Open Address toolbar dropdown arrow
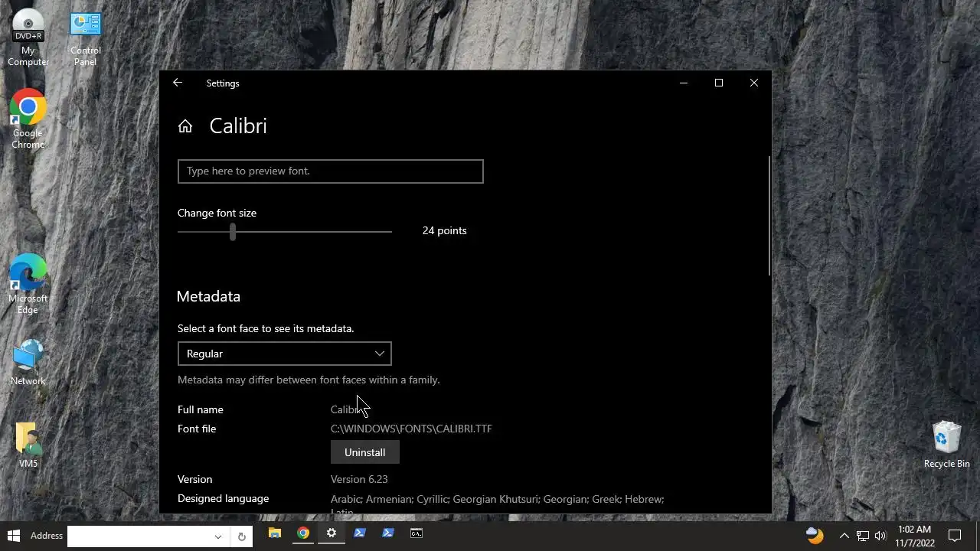Viewport: 980px width, 551px height. point(218,536)
